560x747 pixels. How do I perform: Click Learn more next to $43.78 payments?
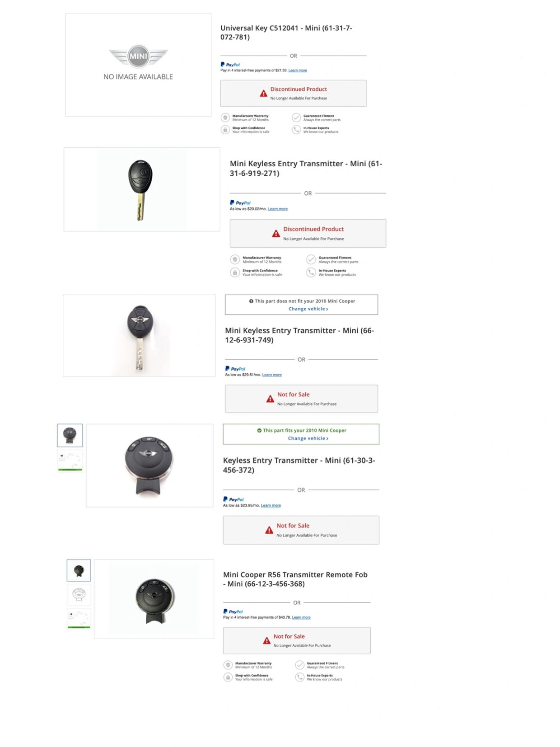[301, 617]
